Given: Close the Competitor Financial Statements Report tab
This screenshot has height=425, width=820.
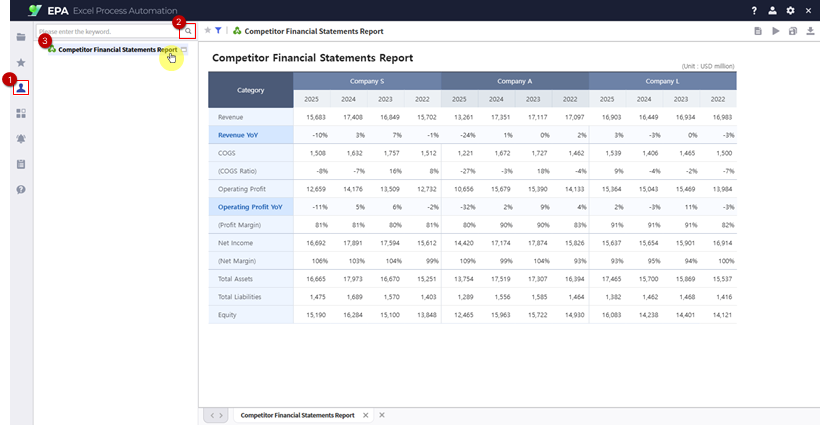Looking at the screenshot, I should pyautogui.click(x=365, y=415).
